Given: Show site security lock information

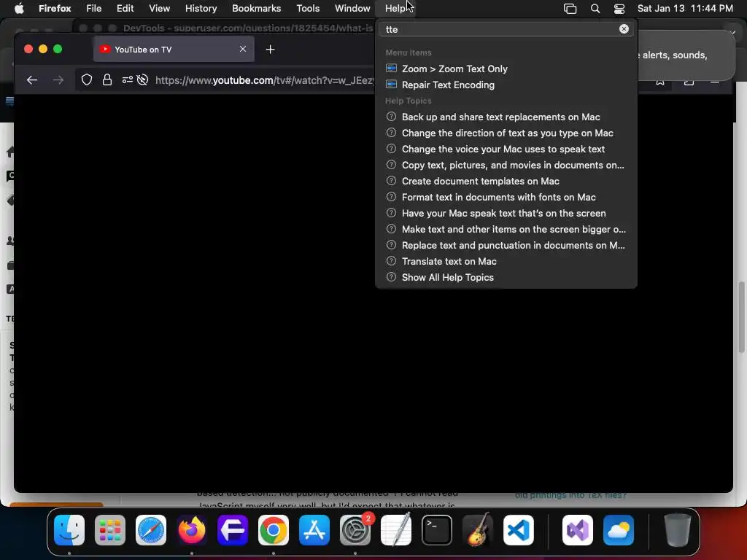Looking at the screenshot, I should coord(107,80).
